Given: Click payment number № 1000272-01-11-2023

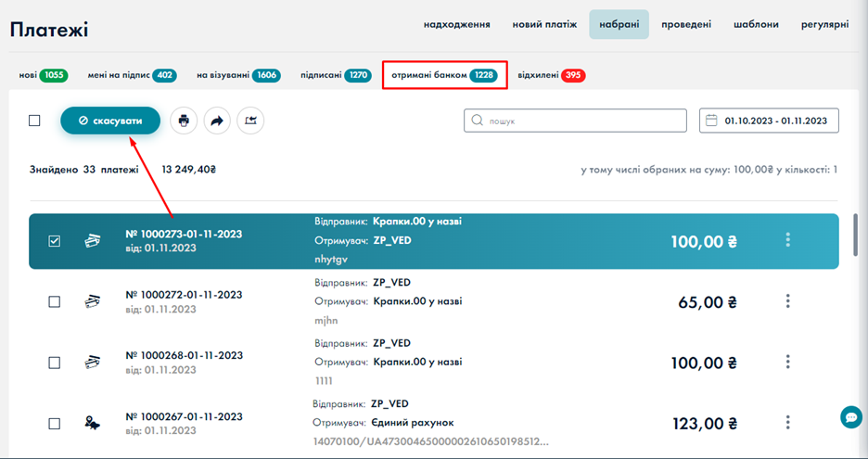Looking at the screenshot, I should click(x=184, y=295).
